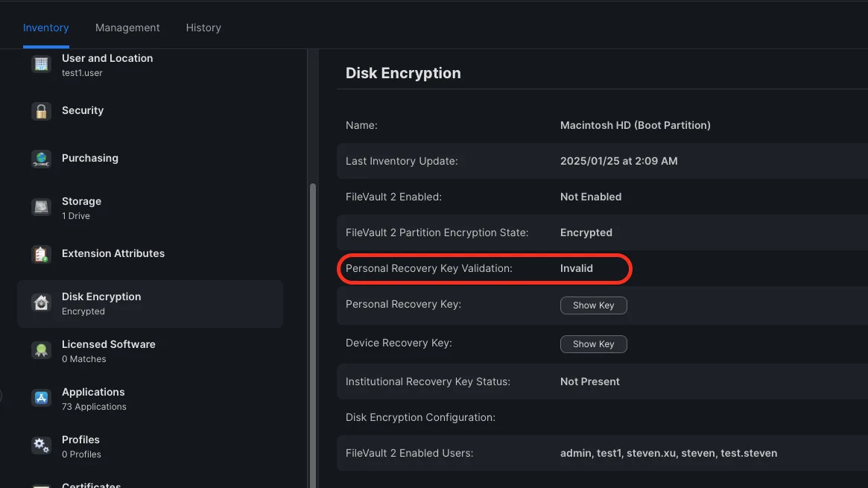This screenshot has width=868, height=488.
Task: Show the Device Recovery Key
Action: tap(593, 344)
